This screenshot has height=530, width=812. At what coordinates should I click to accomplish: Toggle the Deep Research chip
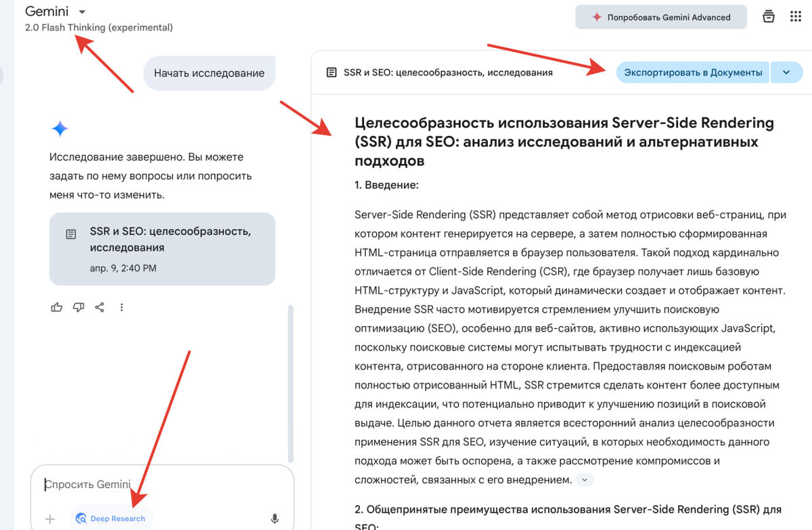pyautogui.click(x=111, y=518)
